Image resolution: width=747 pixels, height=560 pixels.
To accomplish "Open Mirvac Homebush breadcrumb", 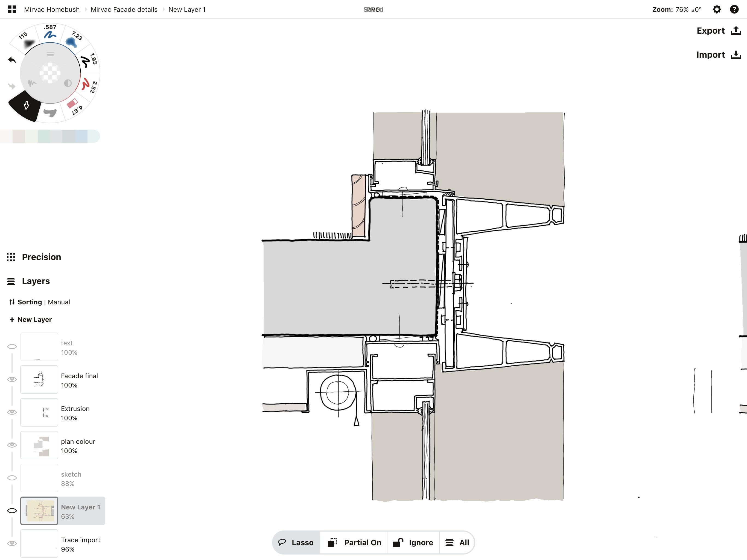I will (52, 10).
